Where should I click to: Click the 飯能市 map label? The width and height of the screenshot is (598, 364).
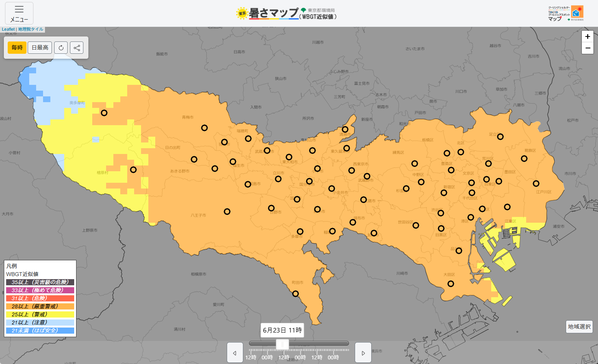162,54
